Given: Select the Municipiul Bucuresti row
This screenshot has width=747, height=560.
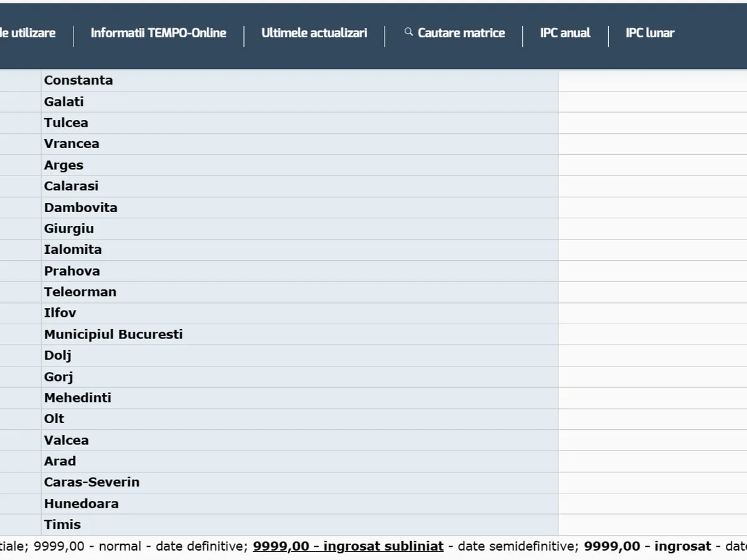Looking at the screenshot, I should pyautogui.click(x=113, y=334).
